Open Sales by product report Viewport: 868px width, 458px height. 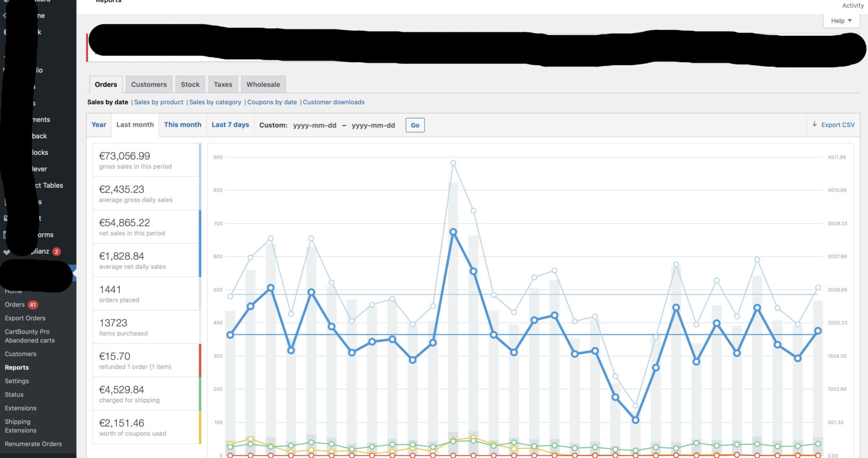[x=159, y=102]
